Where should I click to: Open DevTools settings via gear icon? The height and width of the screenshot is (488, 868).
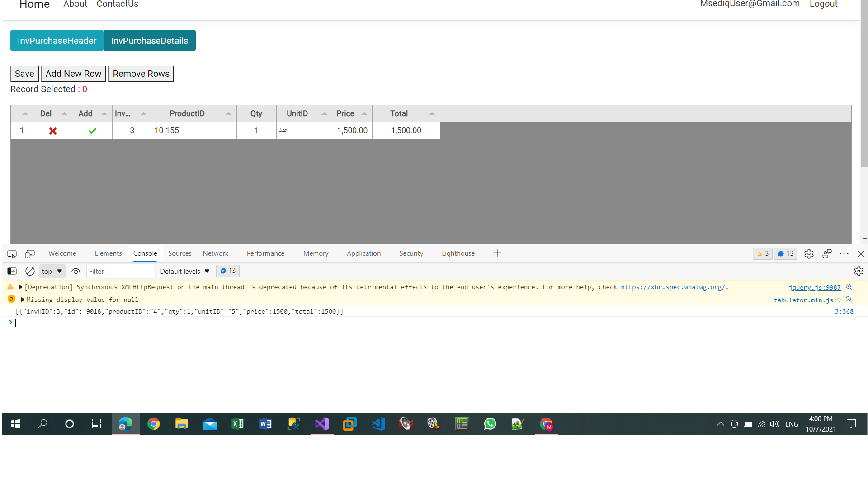click(x=809, y=253)
